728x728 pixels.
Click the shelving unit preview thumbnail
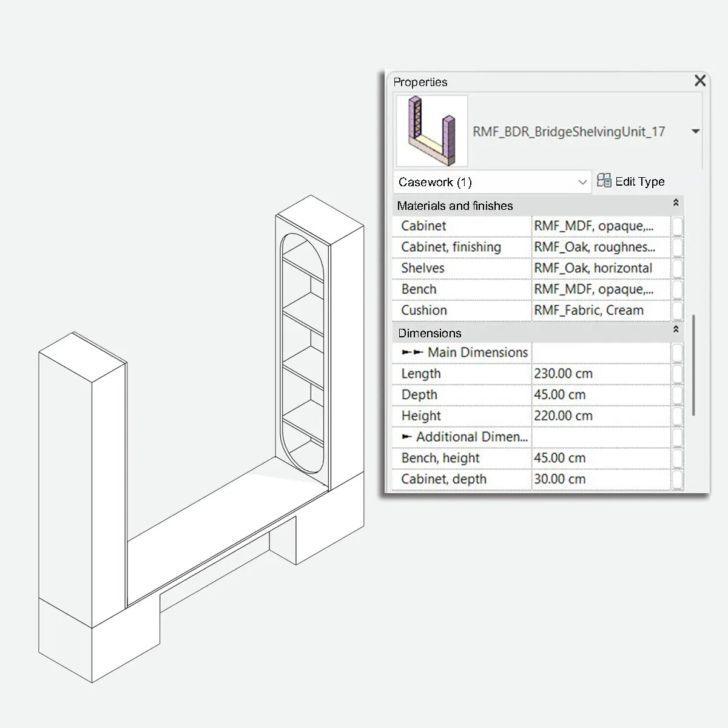[x=431, y=130]
